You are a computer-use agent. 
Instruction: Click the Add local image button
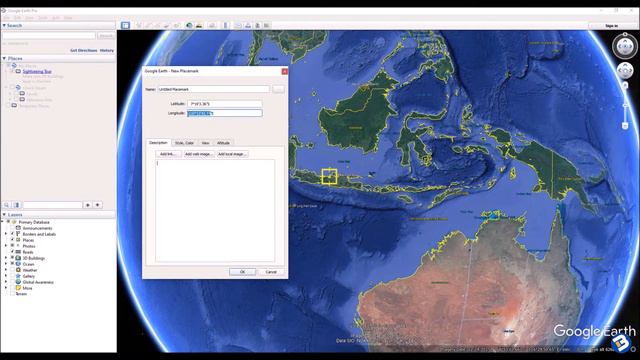pyautogui.click(x=232, y=154)
